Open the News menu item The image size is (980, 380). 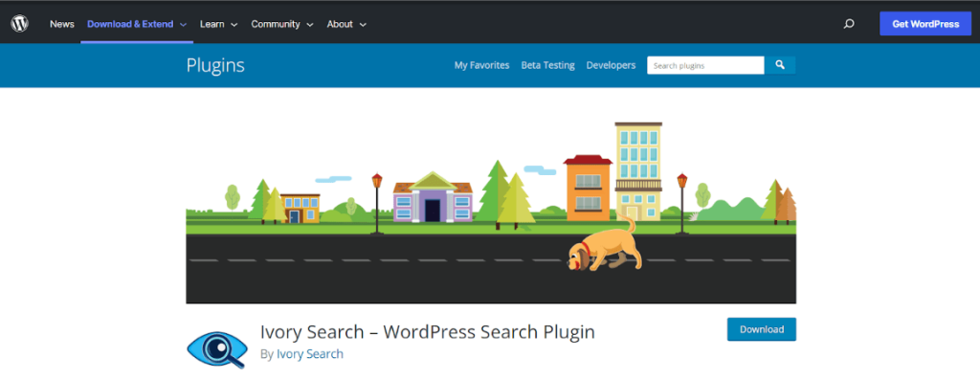click(62, 24)
